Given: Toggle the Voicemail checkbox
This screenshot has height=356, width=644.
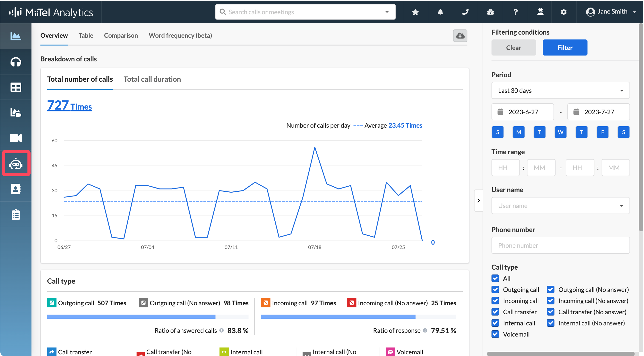Looking at the screenshot, I should click(495, 334).
